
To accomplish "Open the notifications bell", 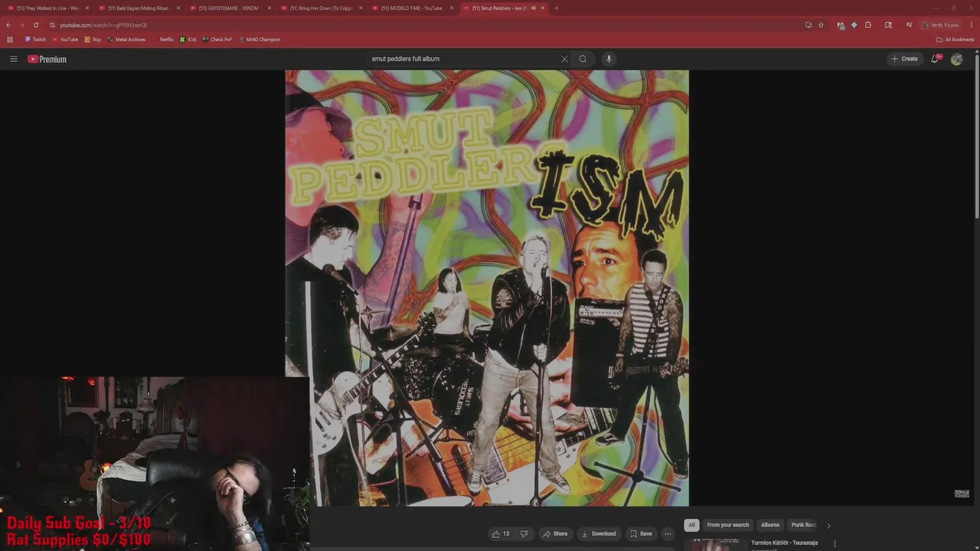I will tap(935, 59).
